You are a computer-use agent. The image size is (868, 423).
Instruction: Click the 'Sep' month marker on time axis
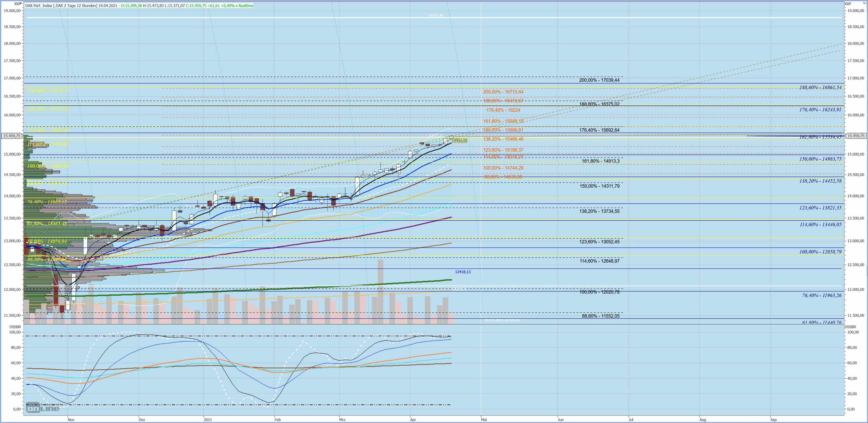point(773,420)
